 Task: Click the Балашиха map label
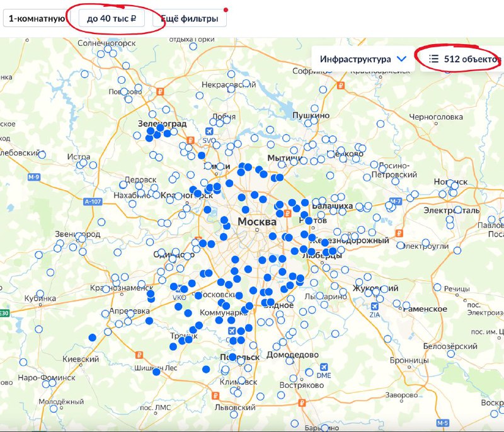click(333, 206)
